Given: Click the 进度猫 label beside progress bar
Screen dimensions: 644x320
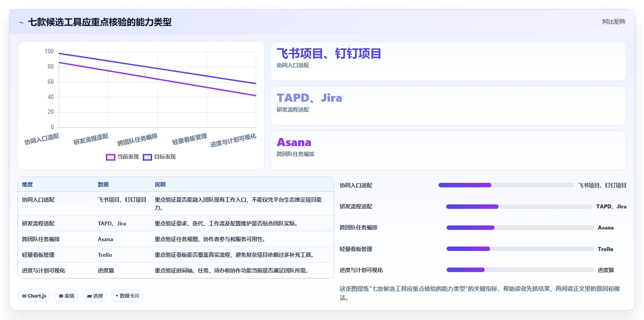Looking at the screenshot, I should (606, 270).
